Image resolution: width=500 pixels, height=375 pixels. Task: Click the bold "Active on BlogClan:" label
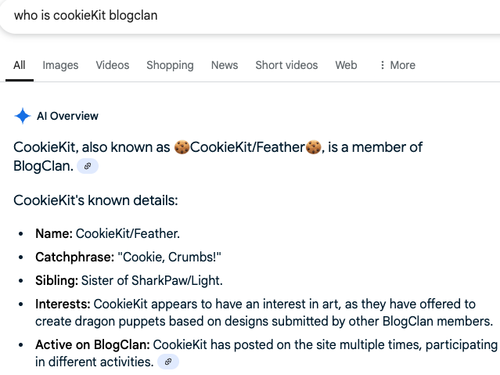(93, 345)
